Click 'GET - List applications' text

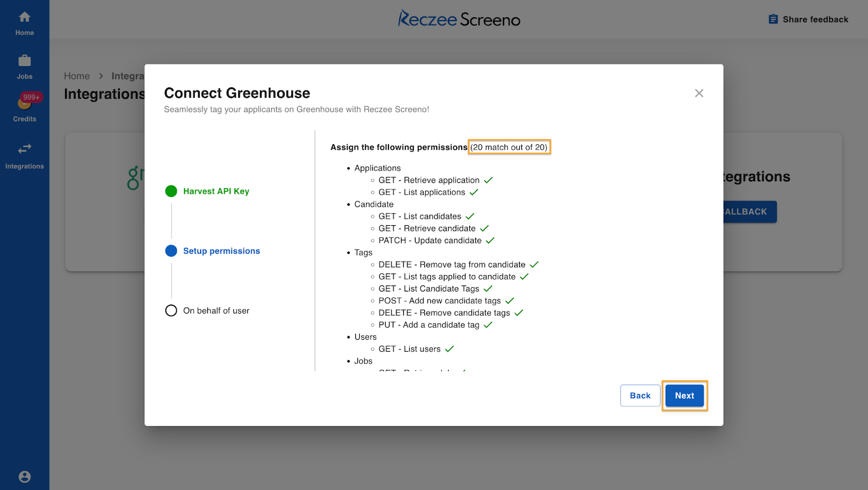[422, 192]
